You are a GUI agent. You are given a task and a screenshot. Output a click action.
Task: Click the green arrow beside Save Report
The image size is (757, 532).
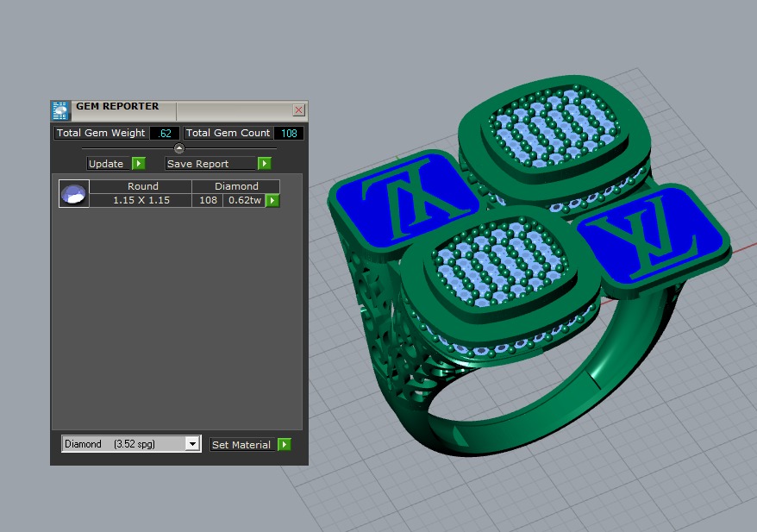click(x=264, y=163)
